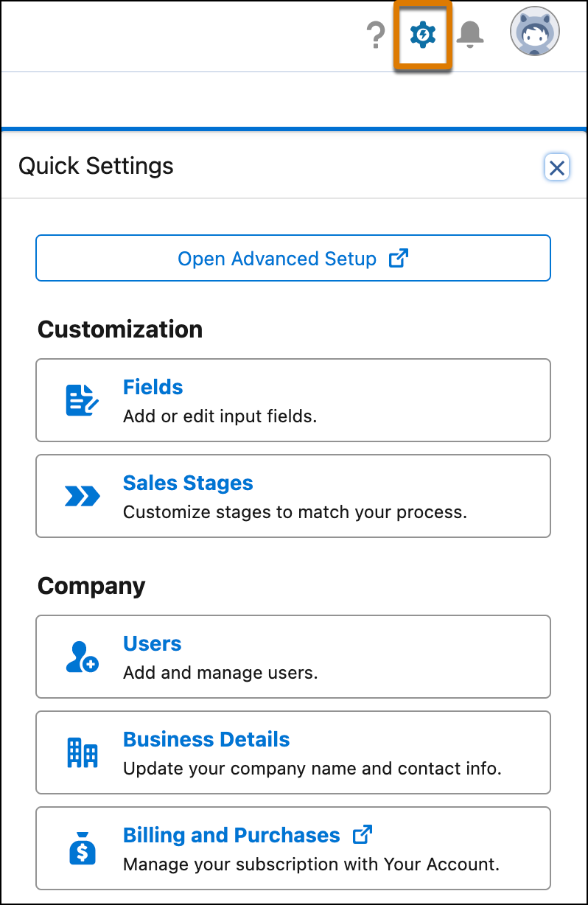The width and height of the screenshot is (588, 905).
Task: Open the Setup gear icon
Action: pos(422,34)
